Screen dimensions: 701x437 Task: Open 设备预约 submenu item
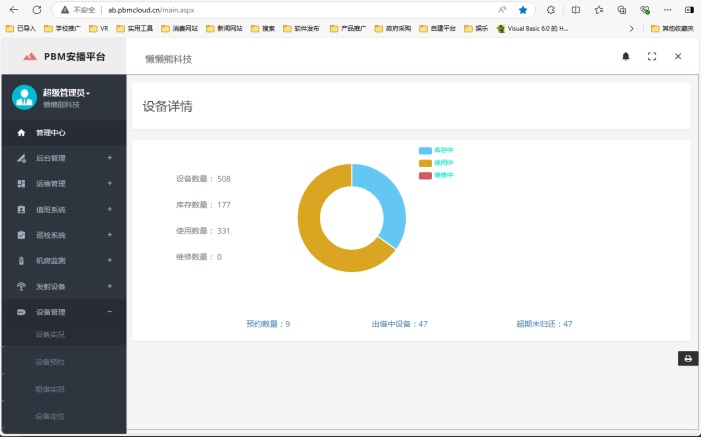[x=50, y=362]
